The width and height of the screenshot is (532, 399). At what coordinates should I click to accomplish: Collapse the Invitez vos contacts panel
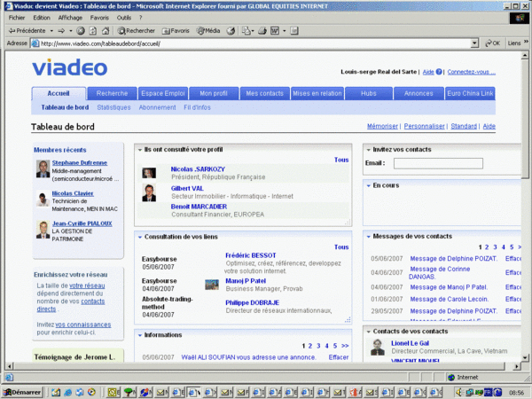(369, 150)
